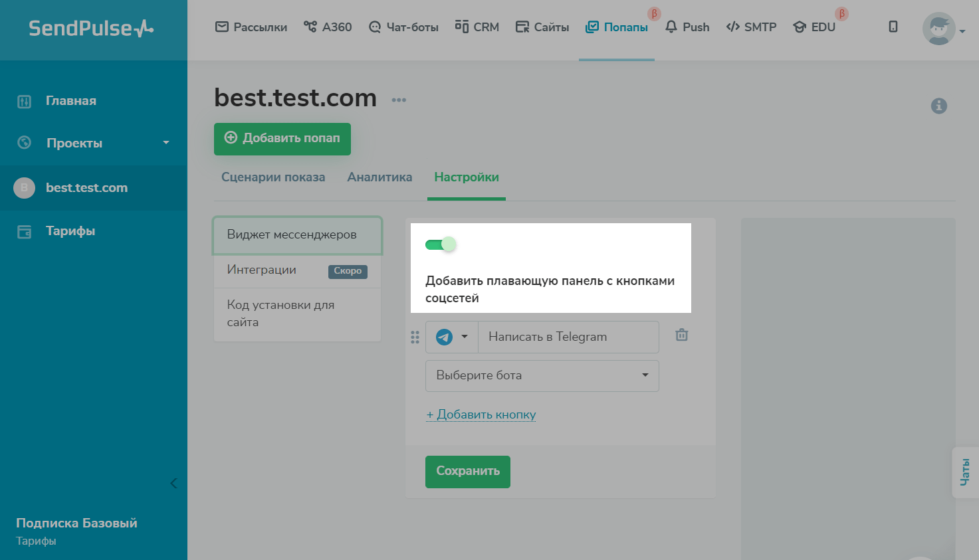
Task: Switch to Сценарии показа tab
Action: tap(273, 177)
